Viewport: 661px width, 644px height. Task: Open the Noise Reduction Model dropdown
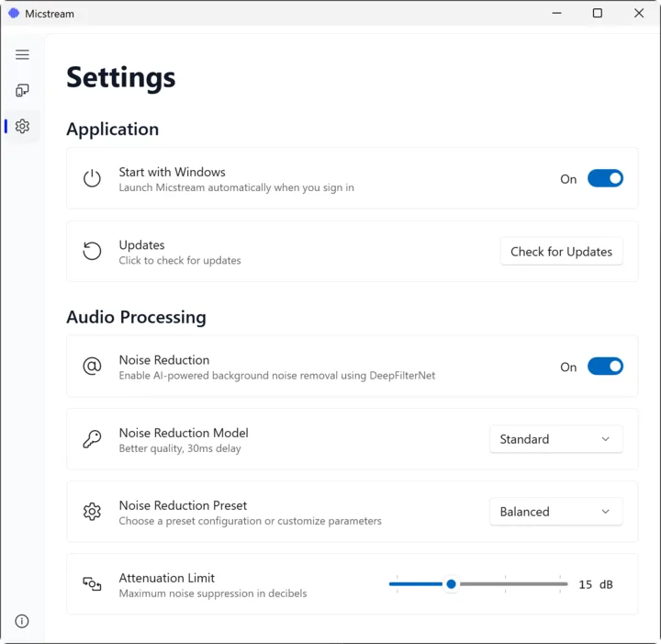point(556,439)
